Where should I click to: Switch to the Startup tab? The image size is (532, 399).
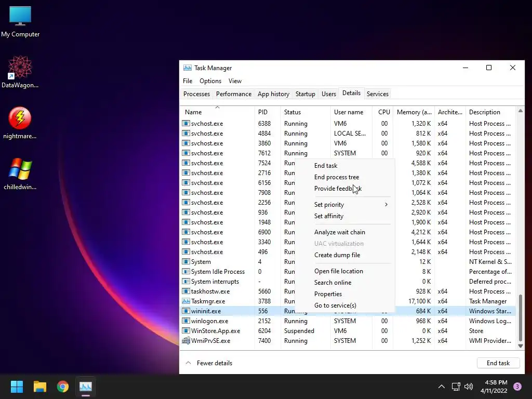click(x=305, y=94)
